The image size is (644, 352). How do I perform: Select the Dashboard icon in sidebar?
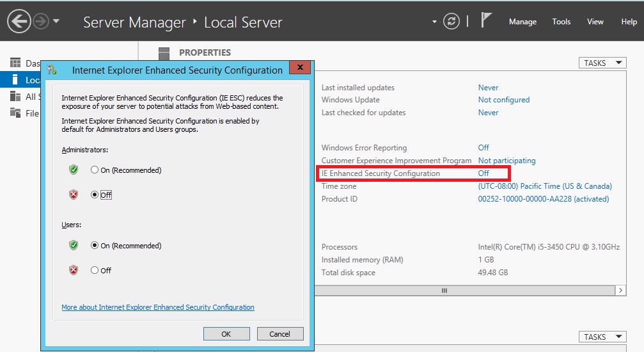pyautogui.click(x=15, y=63)
